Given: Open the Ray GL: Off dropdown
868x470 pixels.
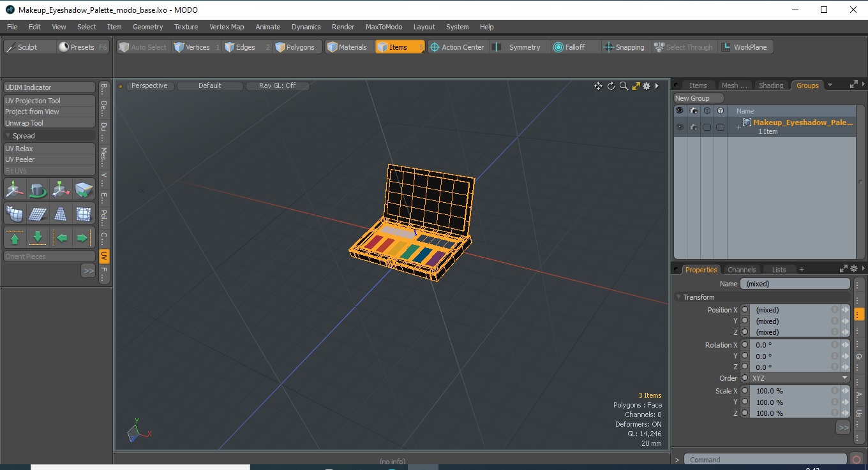Looking at the screenshot, I should tap(278, 85).
